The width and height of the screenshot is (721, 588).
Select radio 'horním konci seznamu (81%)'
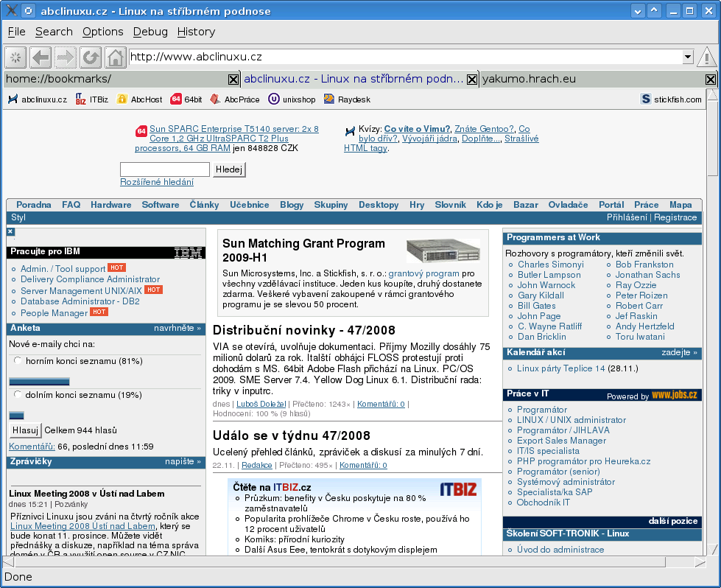pyautogui.click(x=18, y=360)
